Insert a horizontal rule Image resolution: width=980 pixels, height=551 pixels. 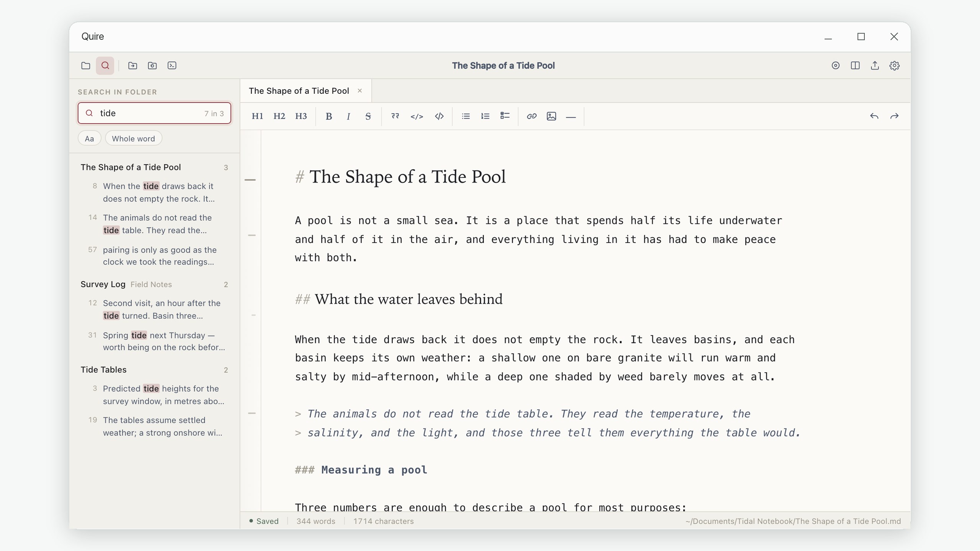571,116
